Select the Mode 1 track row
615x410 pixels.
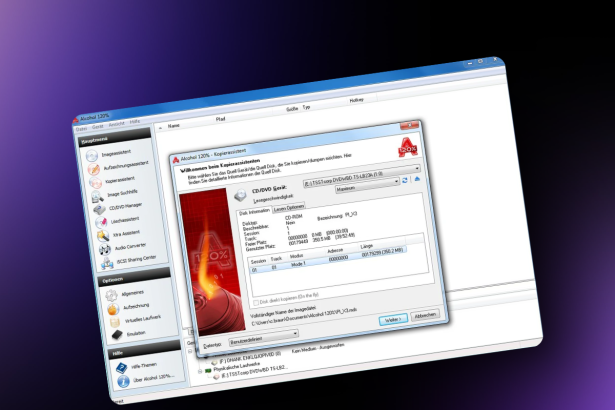click(x=328, y=262)
